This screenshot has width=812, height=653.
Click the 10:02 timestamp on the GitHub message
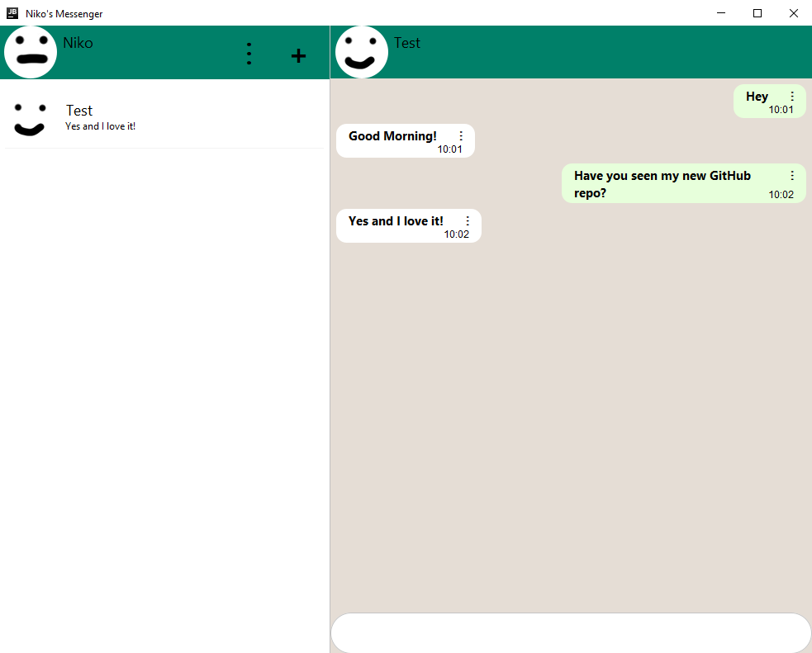[781, 195]
